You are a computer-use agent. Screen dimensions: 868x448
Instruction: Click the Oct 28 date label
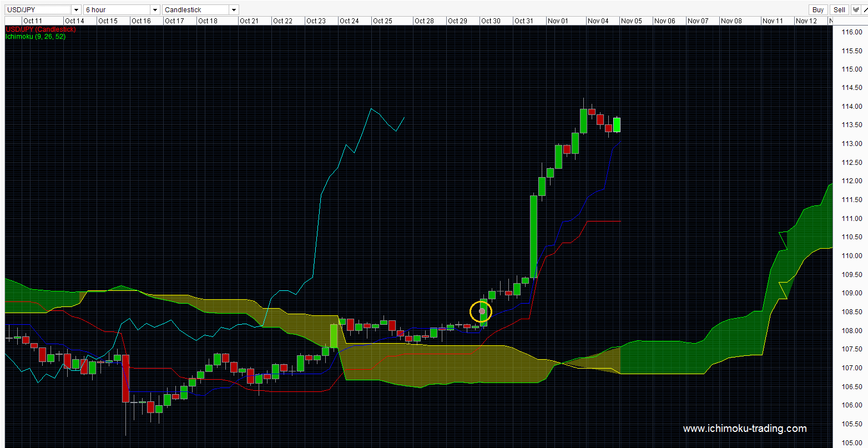pyautogui.click(x=424, y=21)
